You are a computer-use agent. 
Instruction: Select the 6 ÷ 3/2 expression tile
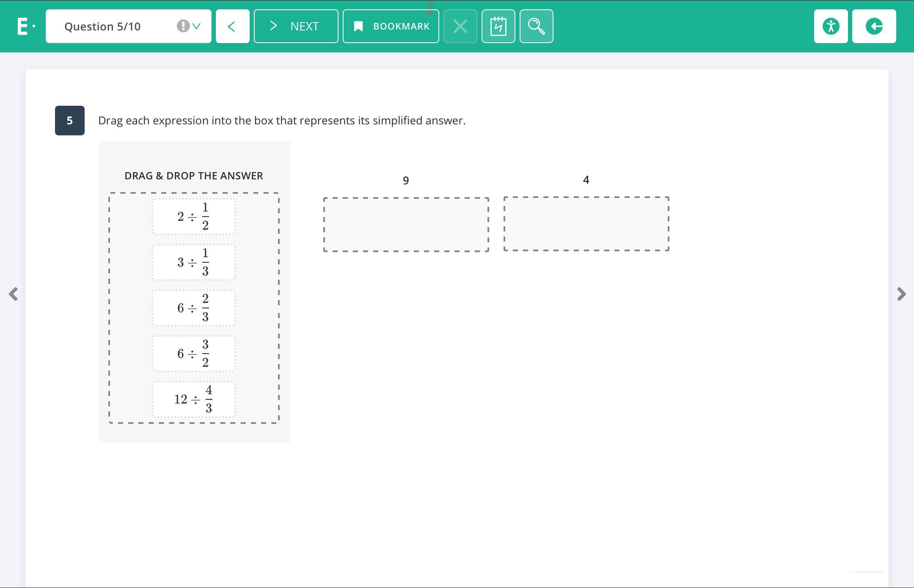click(194, 354)
